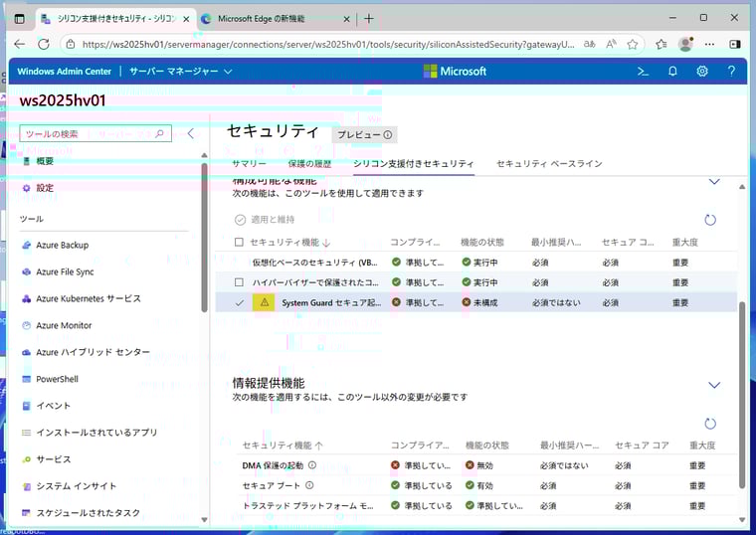Screen dimensions: 756x535
Task: Click the sidebar tools scrollbar
Action: (x=205, y=238)
